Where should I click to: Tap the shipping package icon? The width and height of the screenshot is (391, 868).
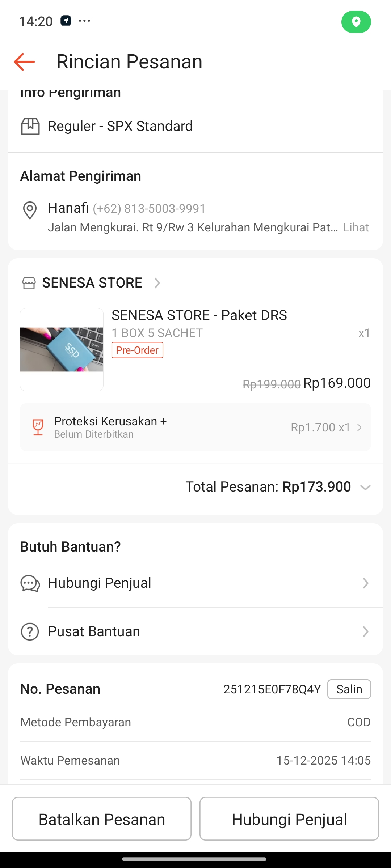pos(30,127)
